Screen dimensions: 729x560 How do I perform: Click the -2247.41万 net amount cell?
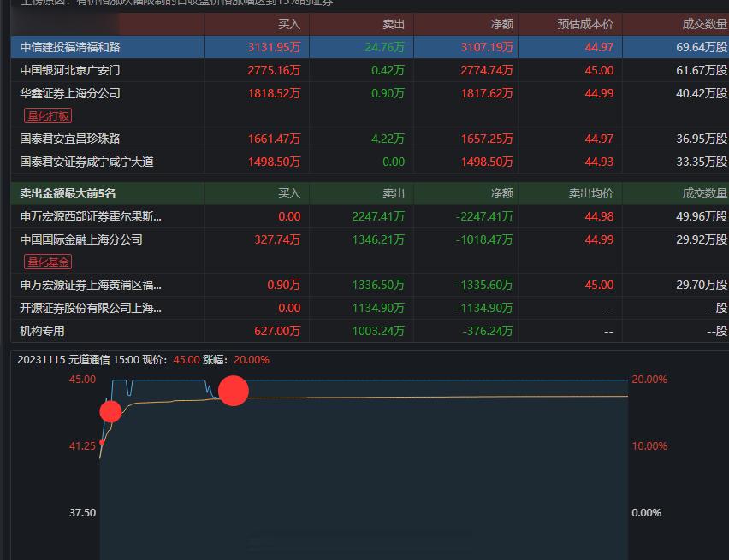[x=484, y=216]
